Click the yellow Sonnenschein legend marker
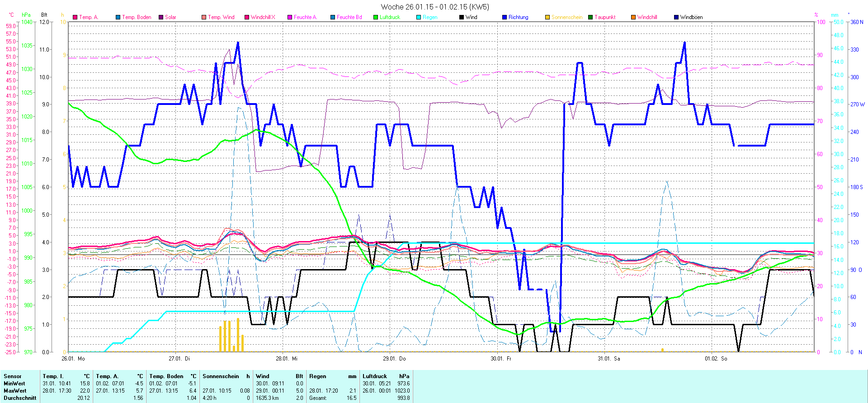This screenshot has width=868, height=403. click(547, 17)
